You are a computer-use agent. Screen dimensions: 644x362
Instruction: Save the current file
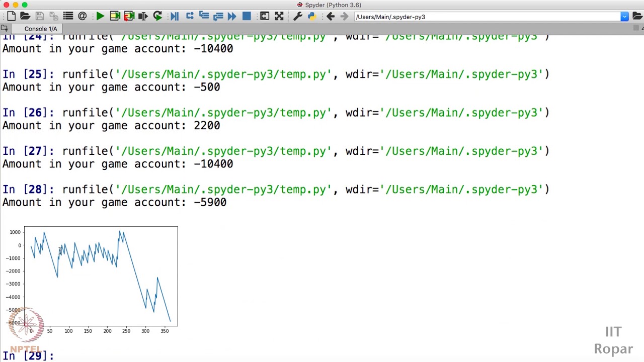tap(40, 17)
